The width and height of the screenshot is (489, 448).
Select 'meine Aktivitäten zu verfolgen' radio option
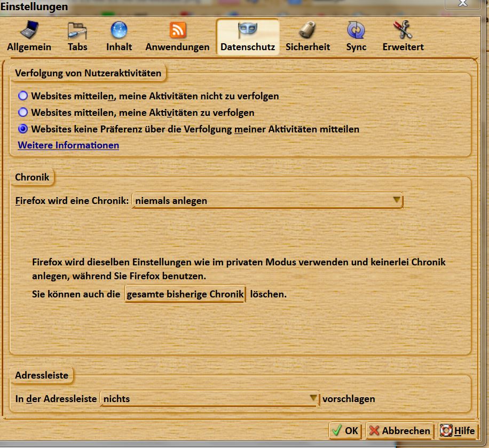coord(23,112)
